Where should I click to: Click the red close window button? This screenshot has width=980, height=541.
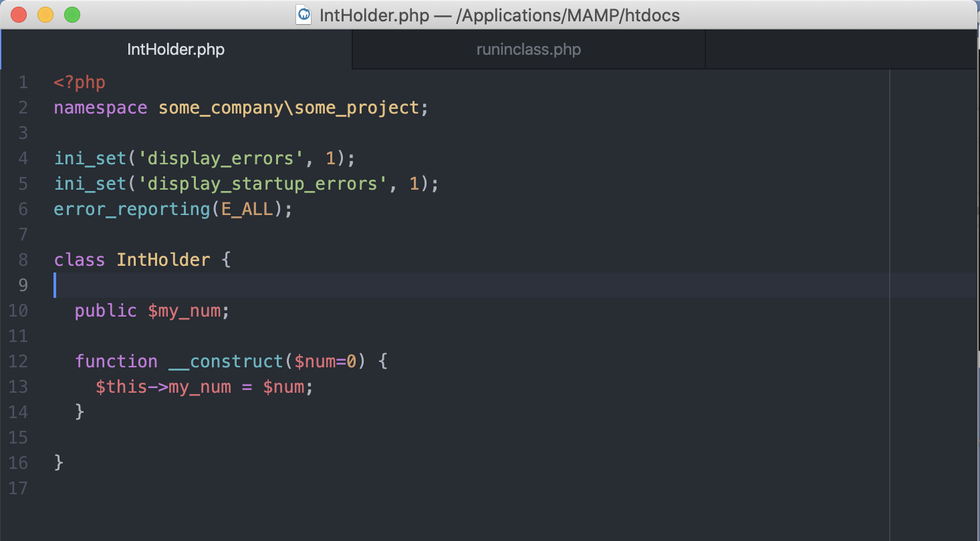[x=19, y=15]
